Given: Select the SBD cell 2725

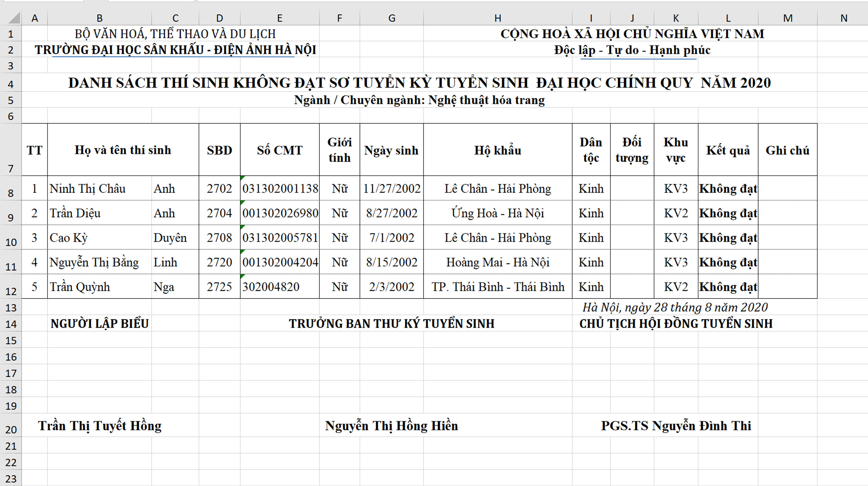Looking at the screenshot, I should point(219,286).
